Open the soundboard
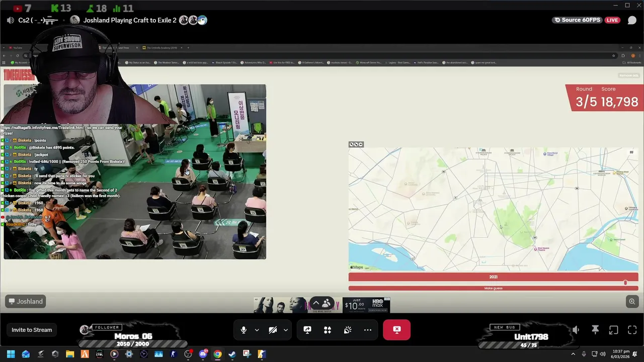 pyautogui.click(x=348, y=330)
